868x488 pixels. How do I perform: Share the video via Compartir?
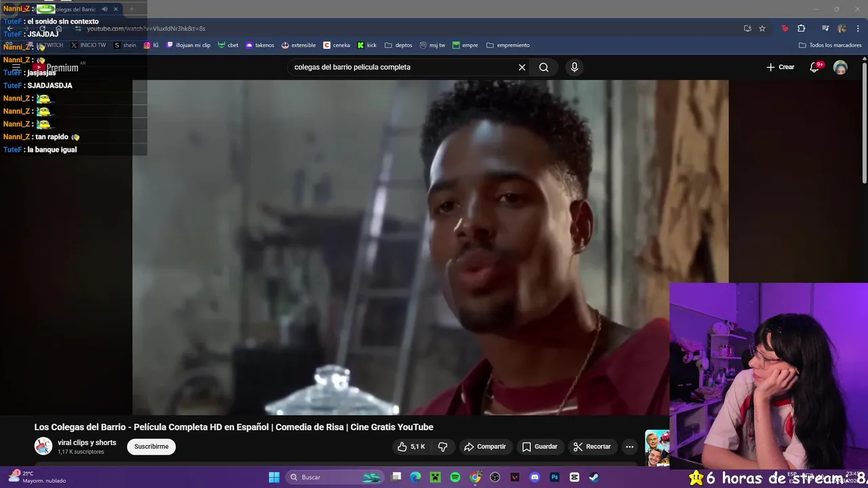(485, 447)
